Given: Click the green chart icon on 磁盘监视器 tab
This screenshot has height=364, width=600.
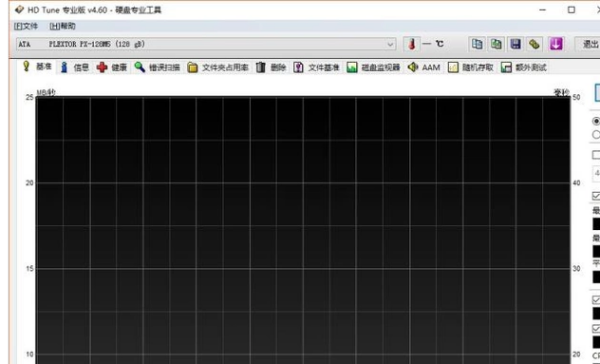Looking at the screenshot, I should pos(352,67).
